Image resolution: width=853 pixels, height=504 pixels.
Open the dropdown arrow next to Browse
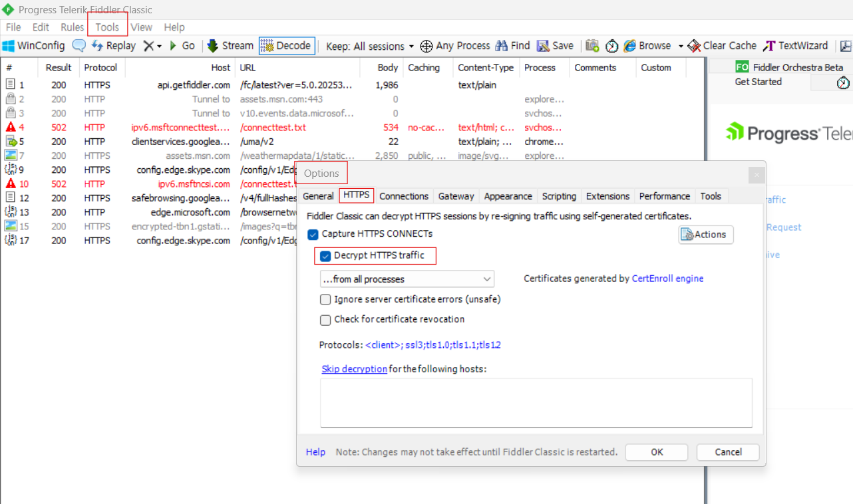tap(681, 47)
